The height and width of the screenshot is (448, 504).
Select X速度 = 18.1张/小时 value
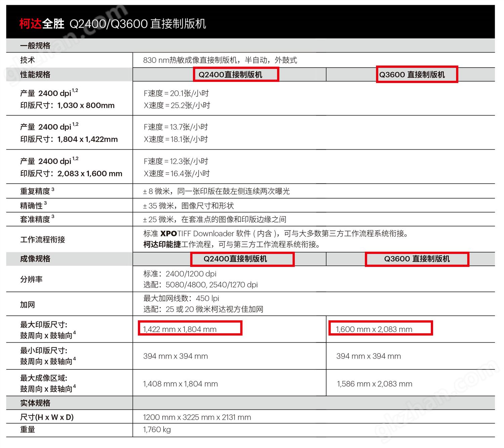click(x=176, y=139)
